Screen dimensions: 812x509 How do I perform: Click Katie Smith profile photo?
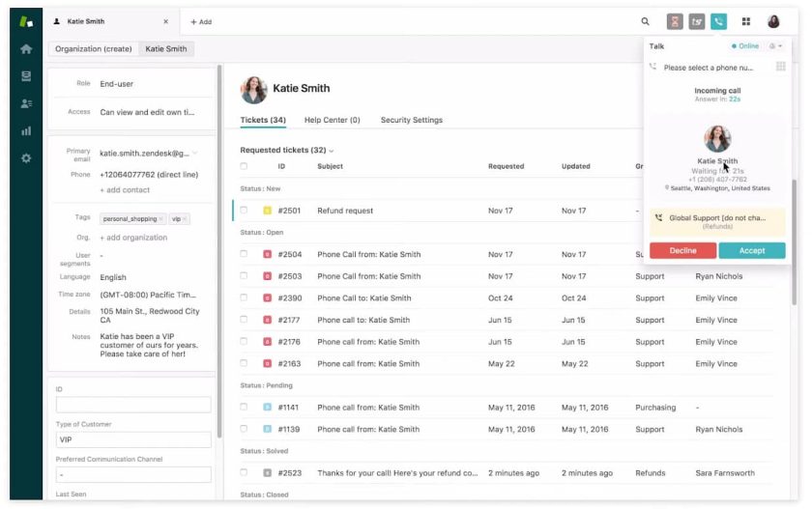point(253,89)
